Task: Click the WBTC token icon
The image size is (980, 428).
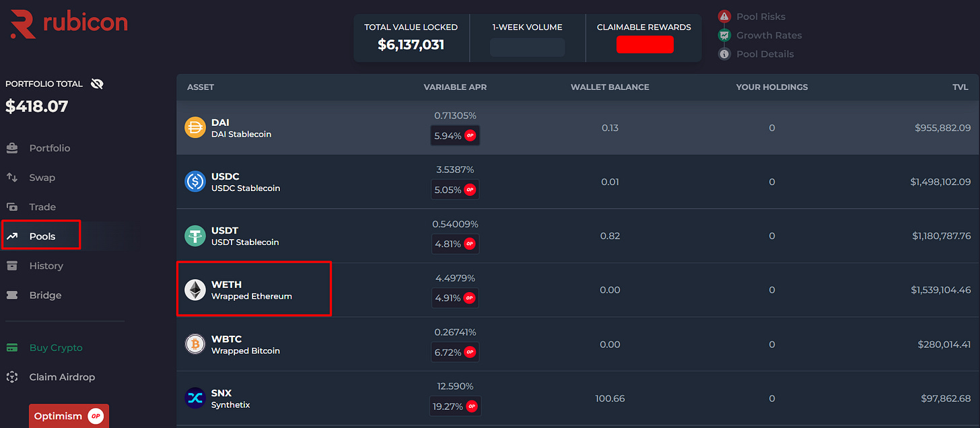Action: 195,344
